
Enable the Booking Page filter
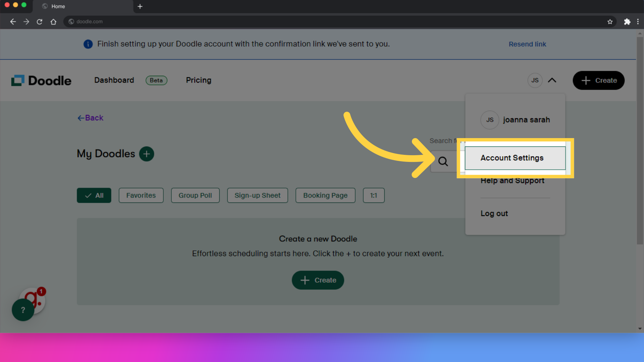325,195
